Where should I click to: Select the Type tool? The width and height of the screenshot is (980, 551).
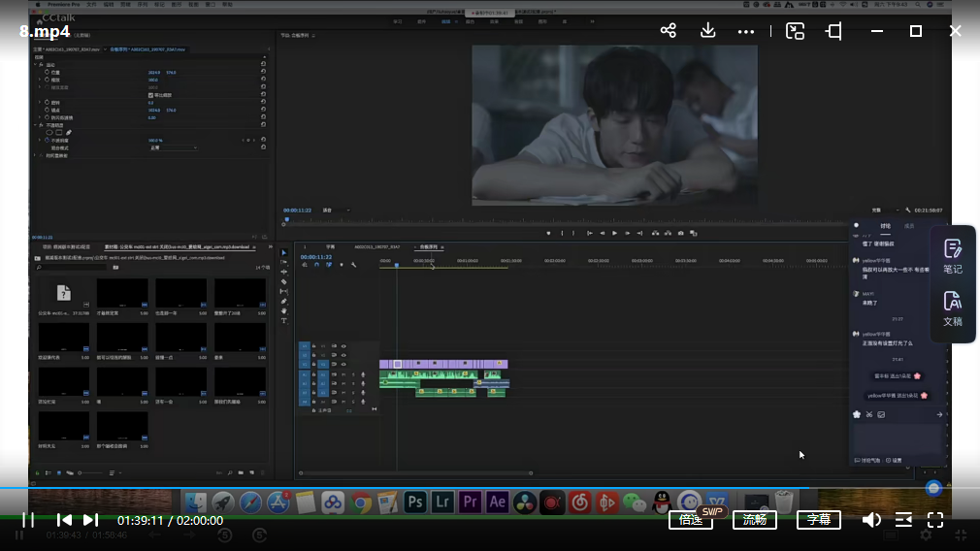coord(283,320)
